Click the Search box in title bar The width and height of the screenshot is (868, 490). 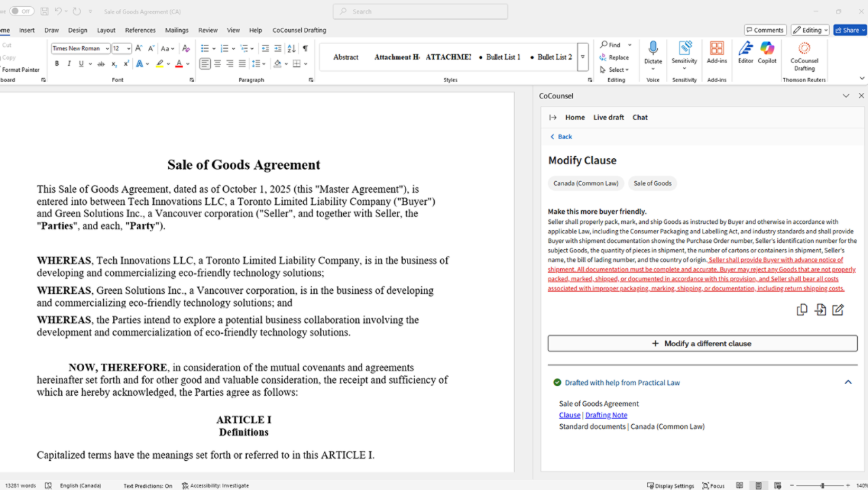pos(420,12)
